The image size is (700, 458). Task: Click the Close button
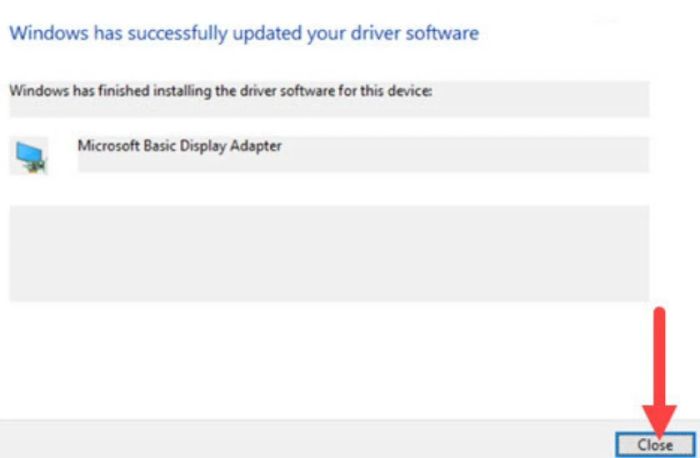[655, 445]
